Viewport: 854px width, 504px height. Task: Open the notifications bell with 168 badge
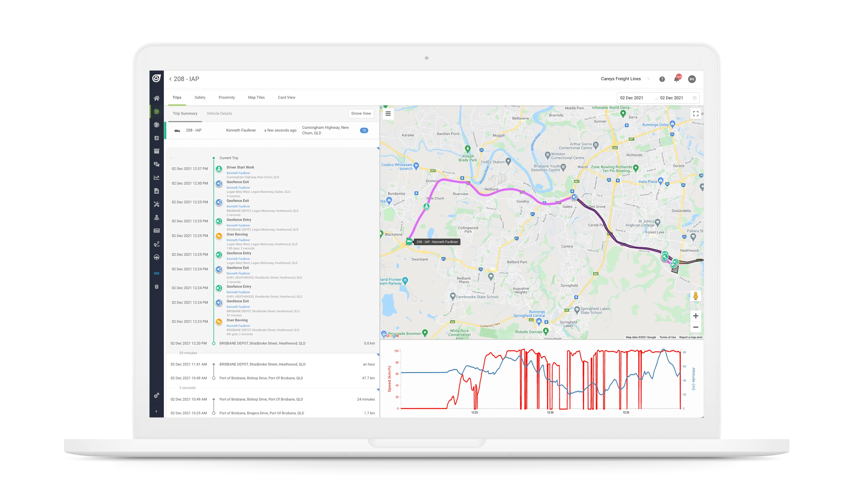[x=677, y=79]
